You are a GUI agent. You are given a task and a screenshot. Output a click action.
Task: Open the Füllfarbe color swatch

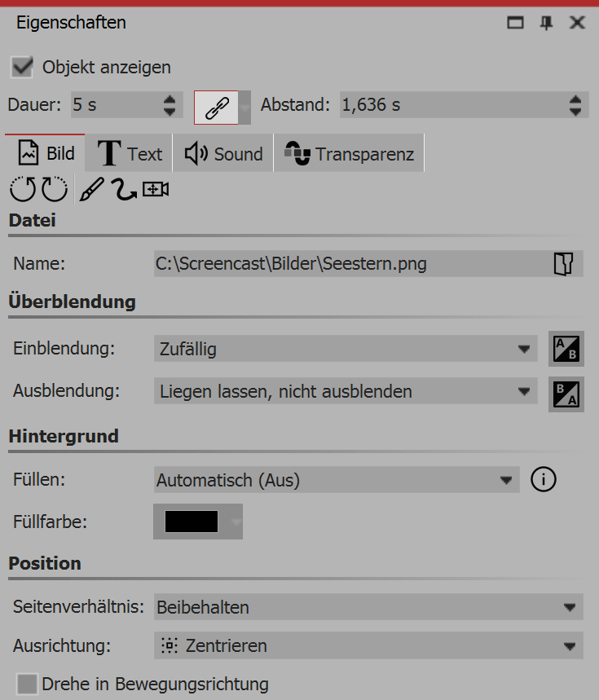[192, 522]
